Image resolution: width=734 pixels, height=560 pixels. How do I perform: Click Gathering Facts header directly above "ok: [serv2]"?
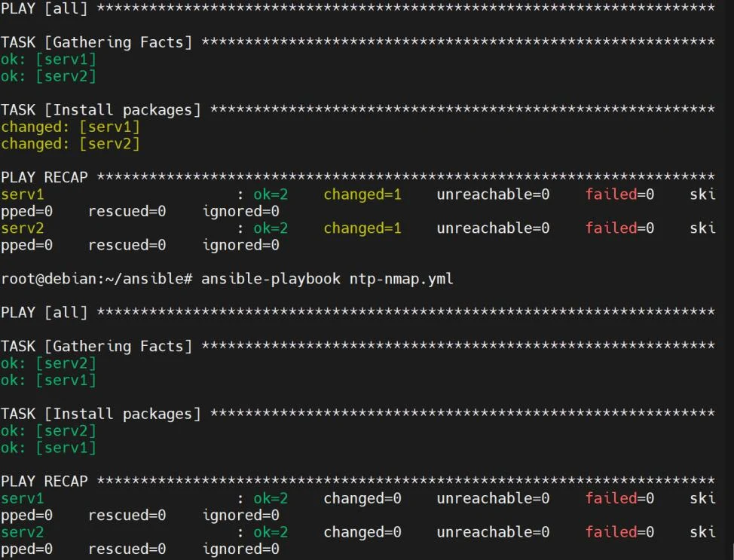96,347
